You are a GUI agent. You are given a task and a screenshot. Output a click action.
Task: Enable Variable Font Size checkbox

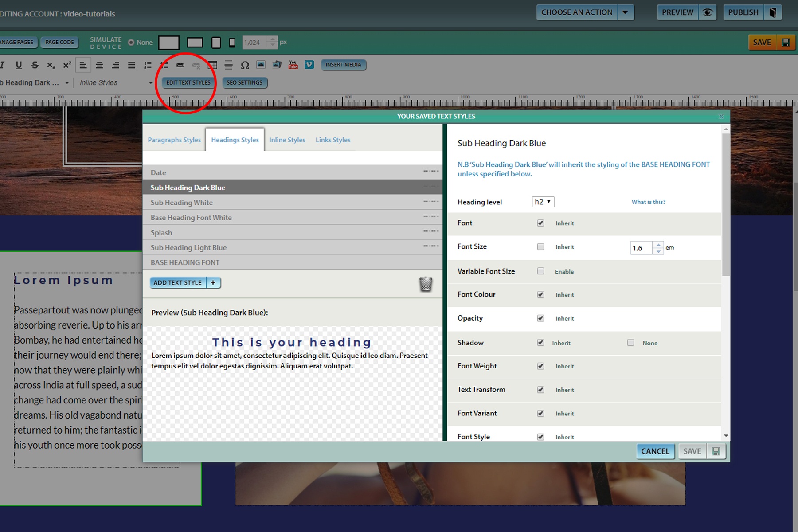pyautogui.click(x=540, y=271)
